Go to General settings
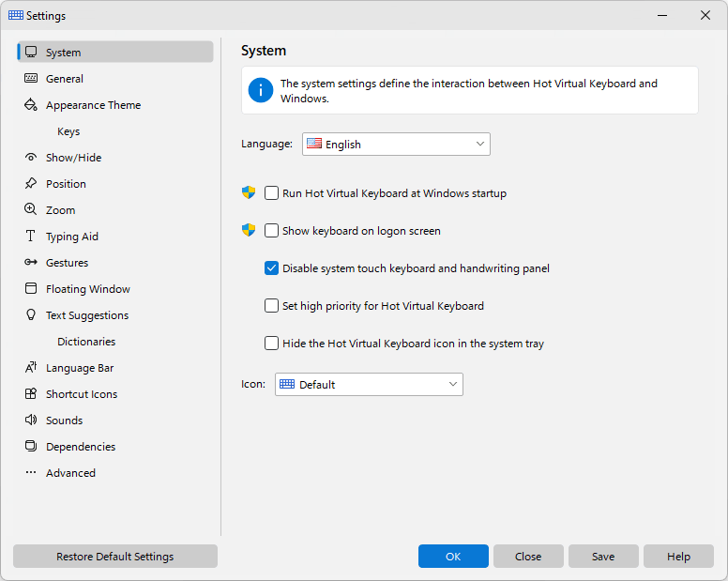Screen dimensions: 728x581 tap(115, 79)
